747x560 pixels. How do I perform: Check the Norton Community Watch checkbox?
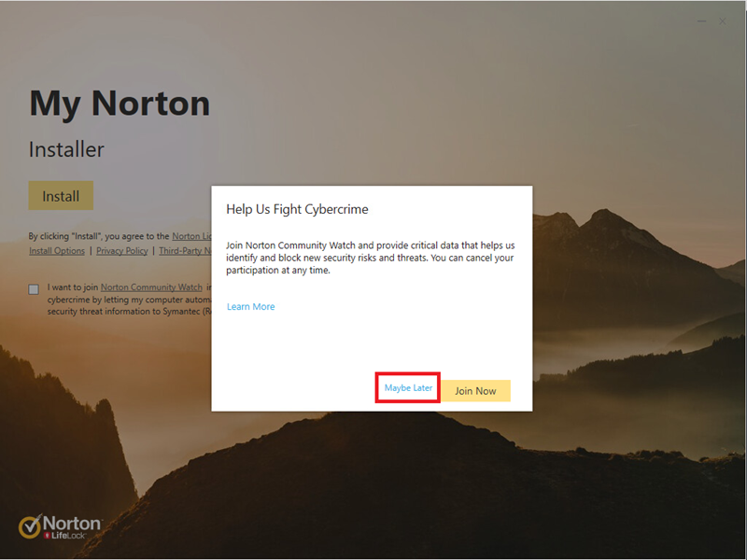[34, 289]
